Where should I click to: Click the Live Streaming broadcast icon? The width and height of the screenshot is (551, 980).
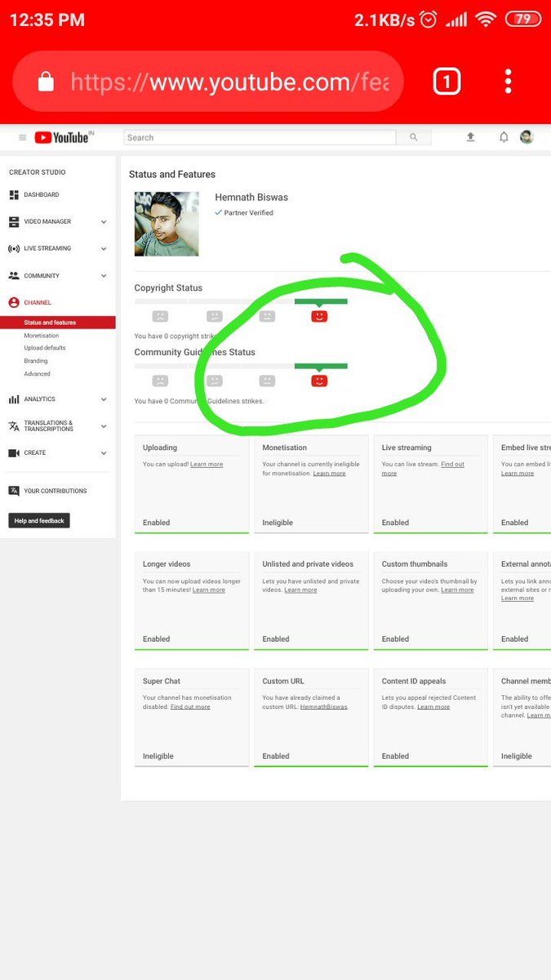(14, 248)
